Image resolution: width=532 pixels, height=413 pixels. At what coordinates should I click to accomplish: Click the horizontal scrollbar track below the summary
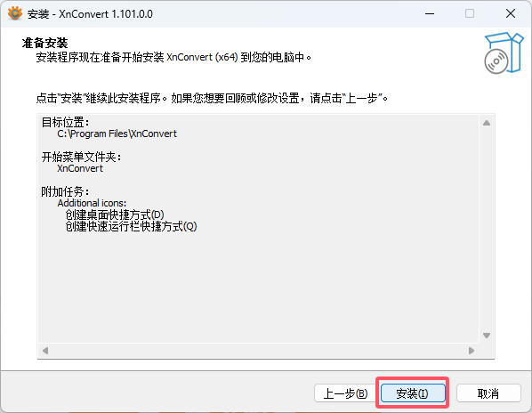point(258,351)
